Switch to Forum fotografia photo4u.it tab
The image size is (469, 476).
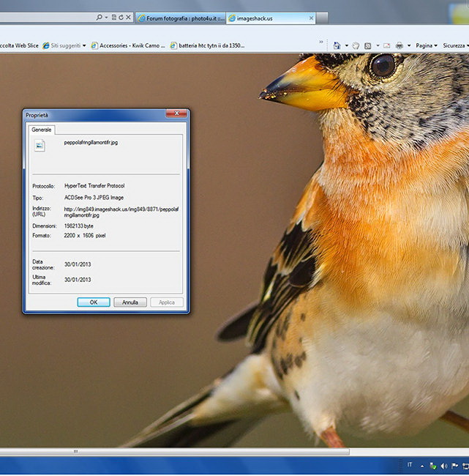[x=181, y=18]
